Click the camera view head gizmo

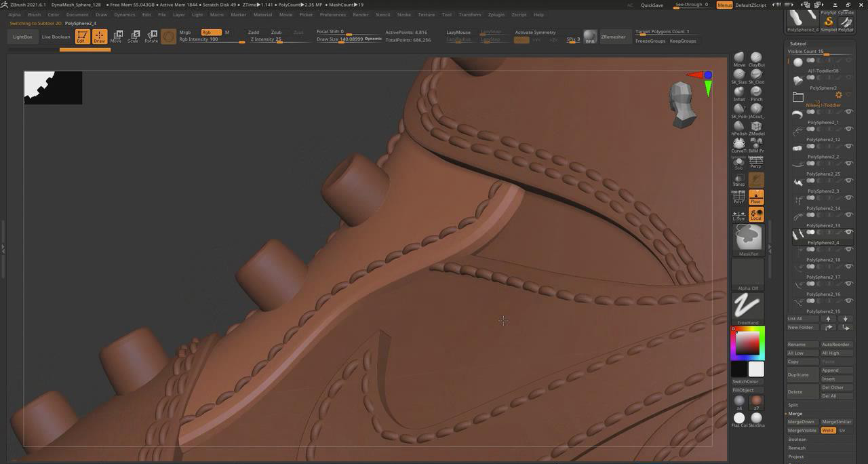682,104
